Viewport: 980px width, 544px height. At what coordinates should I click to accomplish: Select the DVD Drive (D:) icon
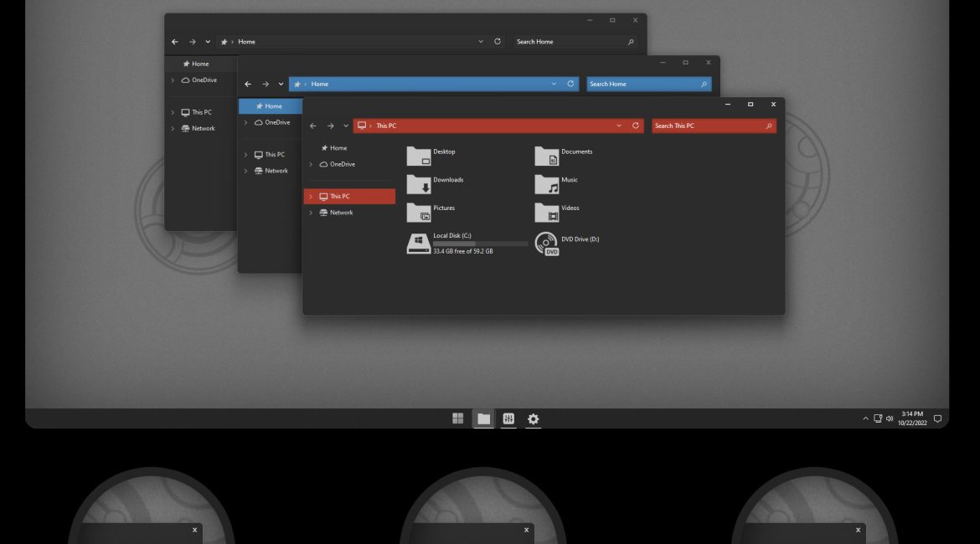point(546,244)
